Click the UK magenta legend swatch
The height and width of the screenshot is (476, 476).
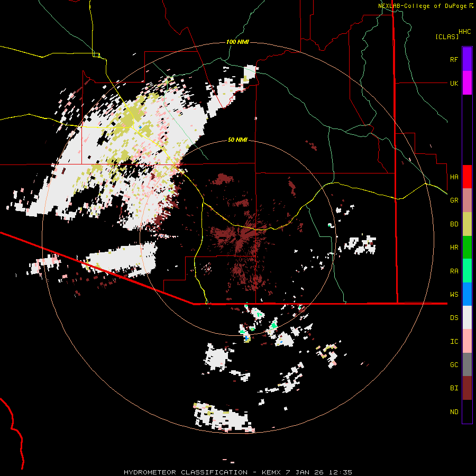click(x=467, y=83)
